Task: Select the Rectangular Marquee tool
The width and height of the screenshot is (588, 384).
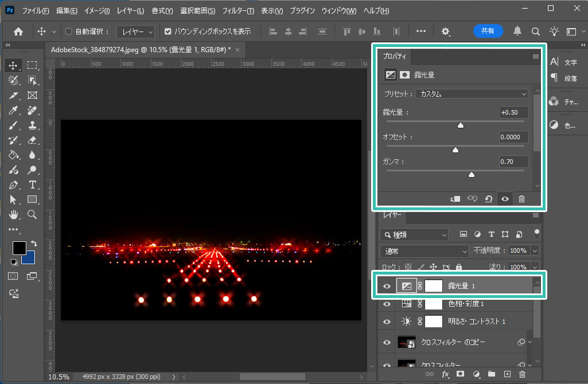Action: (32, 65)
